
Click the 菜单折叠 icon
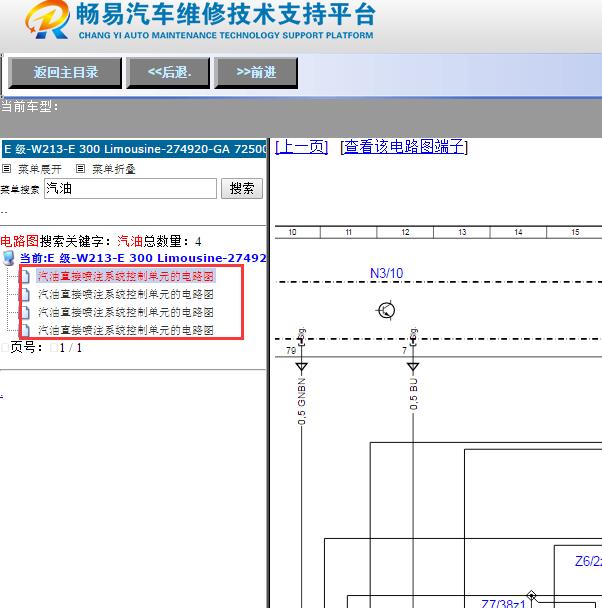(80, 169)
